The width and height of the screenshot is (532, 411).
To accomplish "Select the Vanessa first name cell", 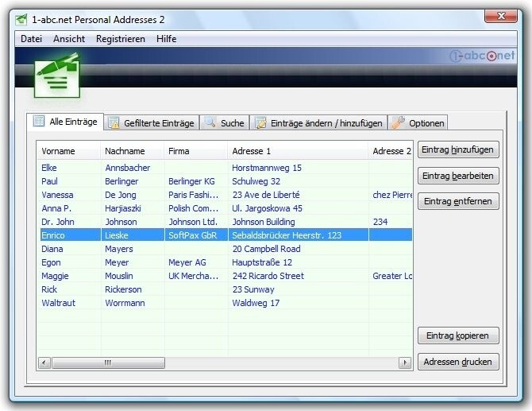I will point(57,195).
